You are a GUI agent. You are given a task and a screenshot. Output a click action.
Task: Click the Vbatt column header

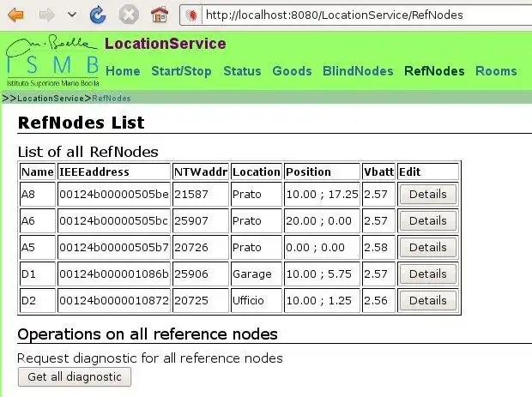point(378,171)
